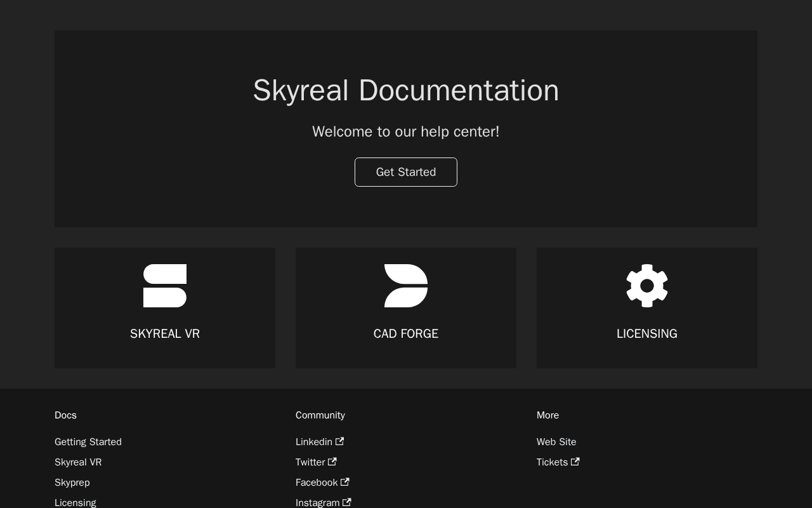The width and height of the screenshot is (812, 508).
Task: Open the Linkedin community link text
Action: 314,442
